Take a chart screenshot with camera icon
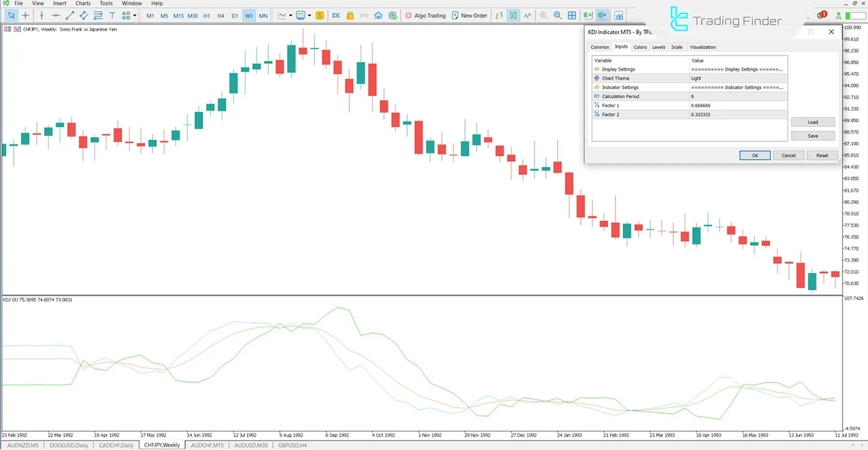The width and height of the screenshot is (868, 450). (619, 15)
